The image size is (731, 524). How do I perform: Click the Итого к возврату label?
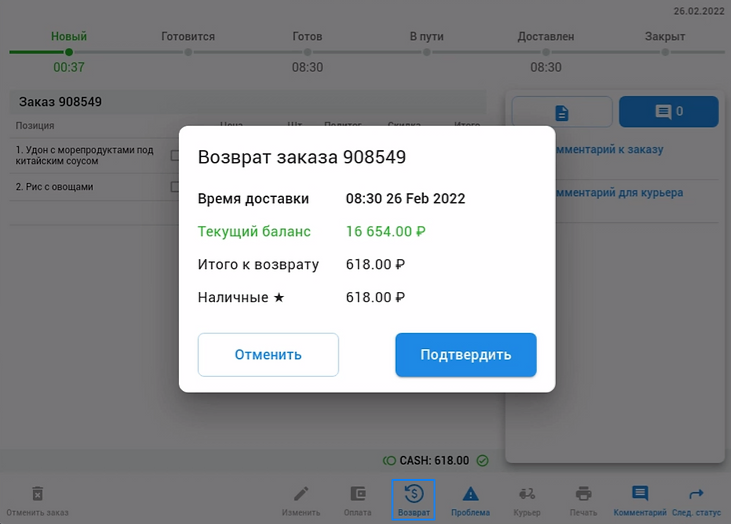[258, 264]
